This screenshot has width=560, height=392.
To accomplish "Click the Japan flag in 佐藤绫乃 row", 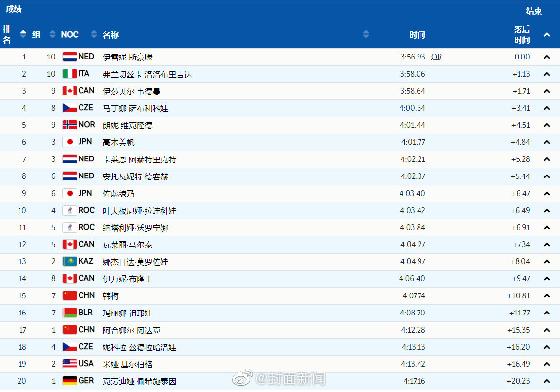I will click(x=70, y=193).
